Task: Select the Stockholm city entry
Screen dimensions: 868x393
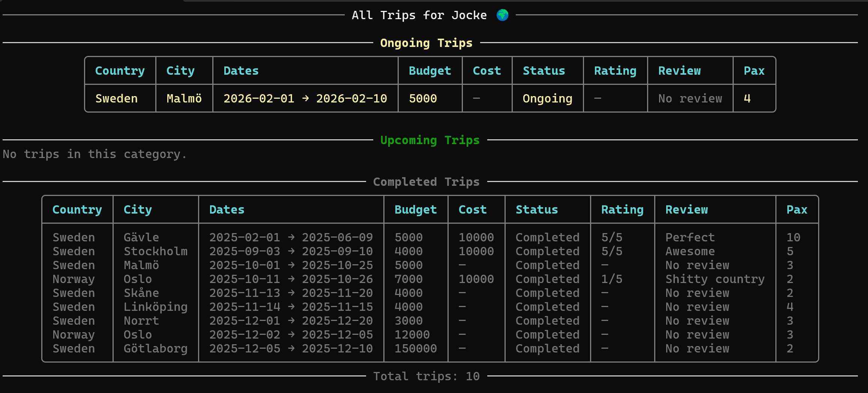Action: tap(155, 251)
